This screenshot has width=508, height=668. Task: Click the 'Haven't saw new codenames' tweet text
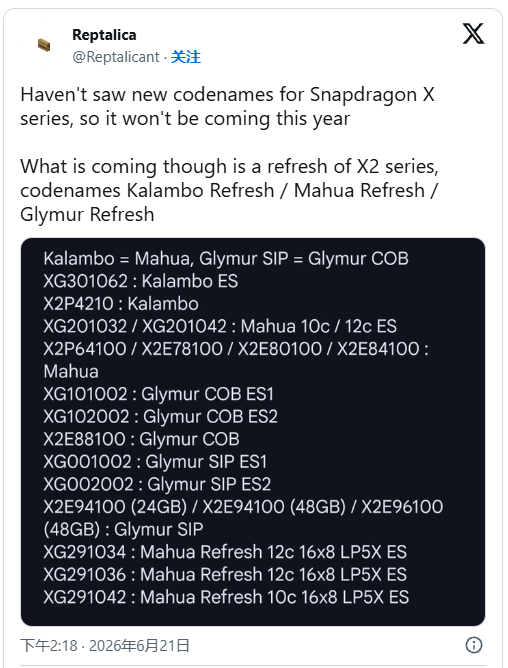pyautogui.click(x=228, y=107)
